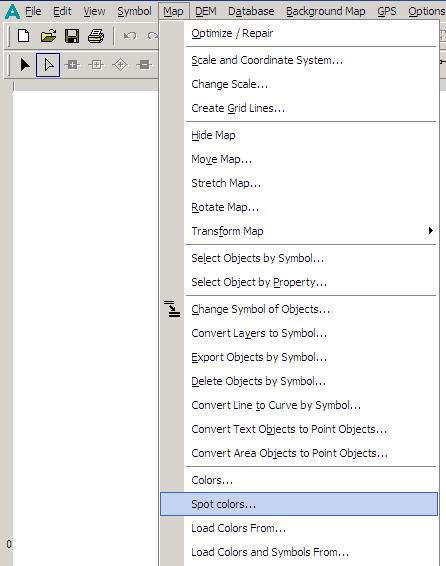Click the OCAD application logo icon
Viewport: 446px width, 566px height.
coord(12,11)
